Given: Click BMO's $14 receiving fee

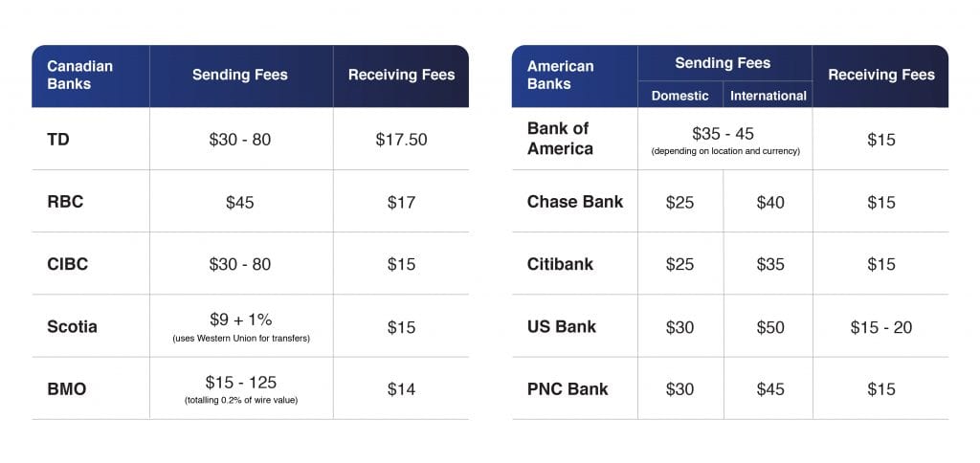Looking at the screenshot, I should [x=401, y=389].
